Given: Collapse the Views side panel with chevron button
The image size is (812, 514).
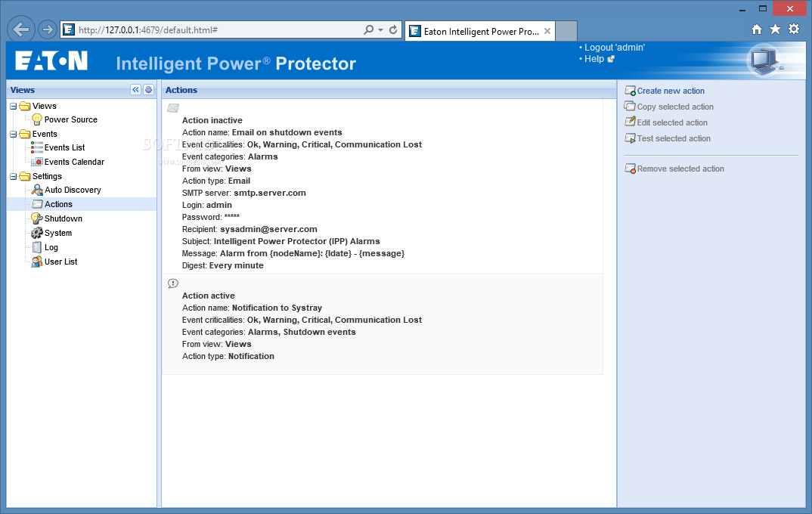Looking at the screenshot, I should (x=135, y=89).
